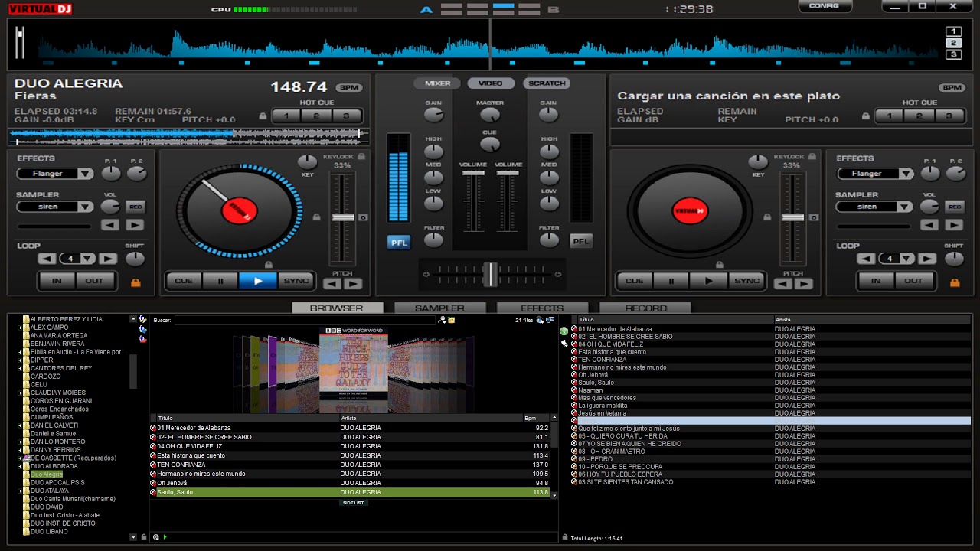Image resolution: width=980 pixels, height=551 pixels.
Task: Add a virtual folder in browser
Action: point(142,329)
